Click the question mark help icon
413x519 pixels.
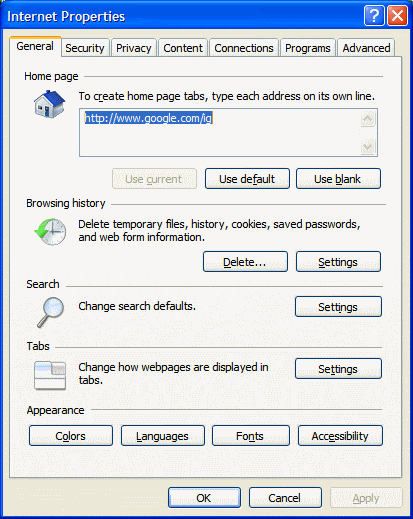[x=374, y=15]
